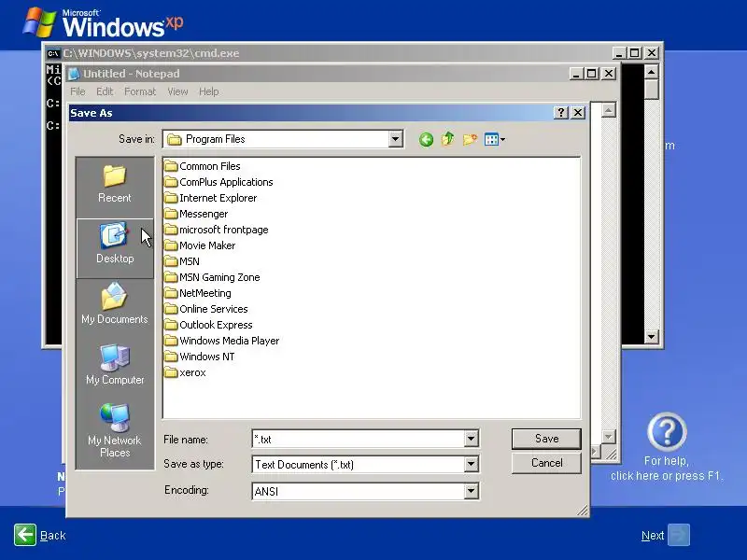Select the MSN folder icon
Viewport: 747px width, 560px height.
(x=171, y=261)
